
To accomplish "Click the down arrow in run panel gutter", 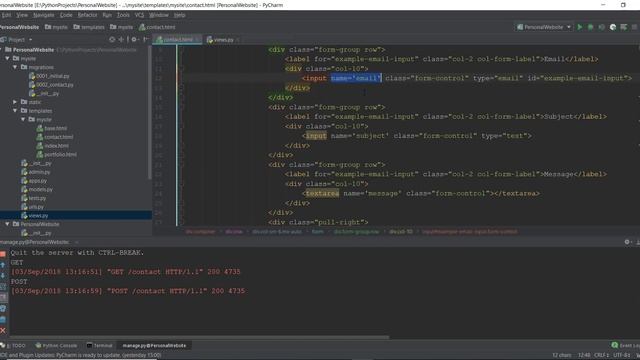I will pyautogui.click(x=3, y=276).
